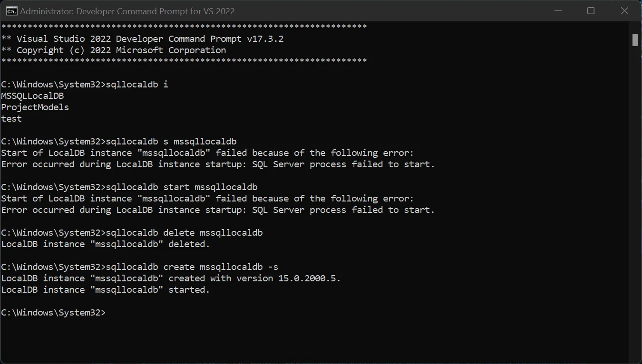Click the version number 15.0.2000.5
This screenshot has height=364, width=642.
309,278
